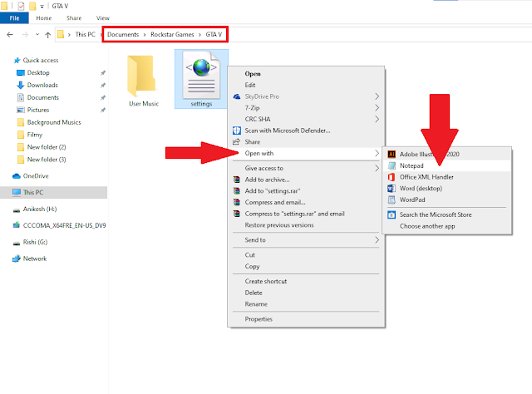Click chevron after Rockstar Games in address bar
This screenshot has height=394, width=532.
click(199, 35)
